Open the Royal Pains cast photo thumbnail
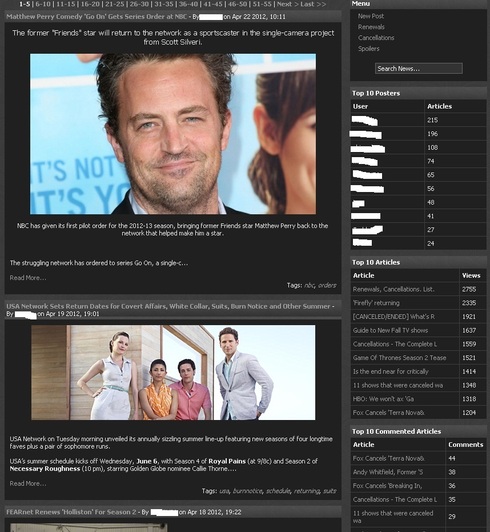Image resolution: width=490 pixels, height=532 pixels. pos(173,373)
